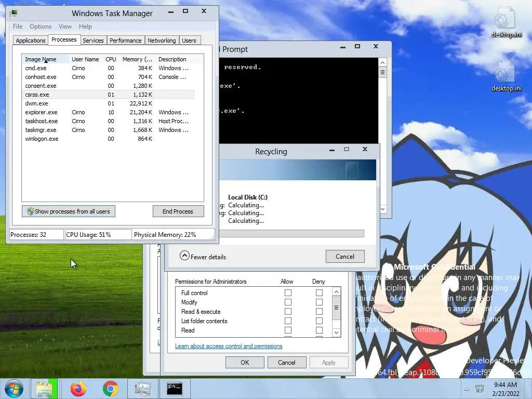The width and height of the screenshot is (532, 399).
Task: Check Allow for Full control
Action: [288, 292]
